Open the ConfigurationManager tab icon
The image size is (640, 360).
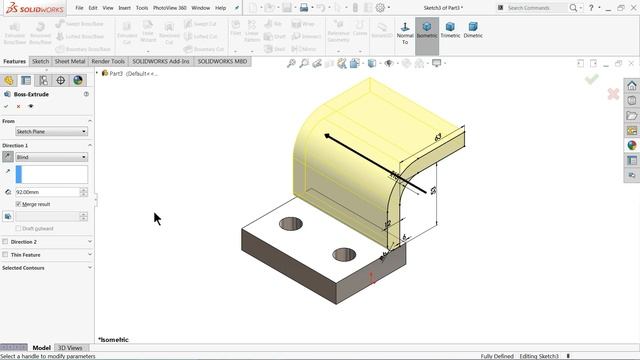[43, 80]
